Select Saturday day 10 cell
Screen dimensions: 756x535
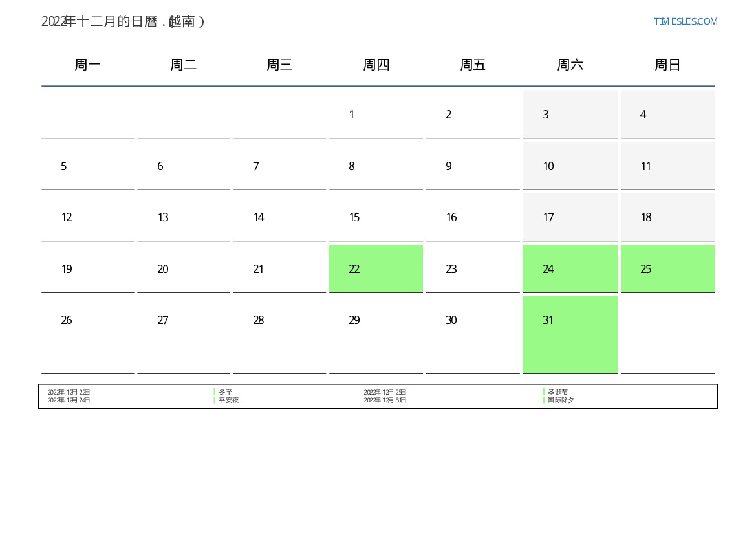(x=570, y=166)
